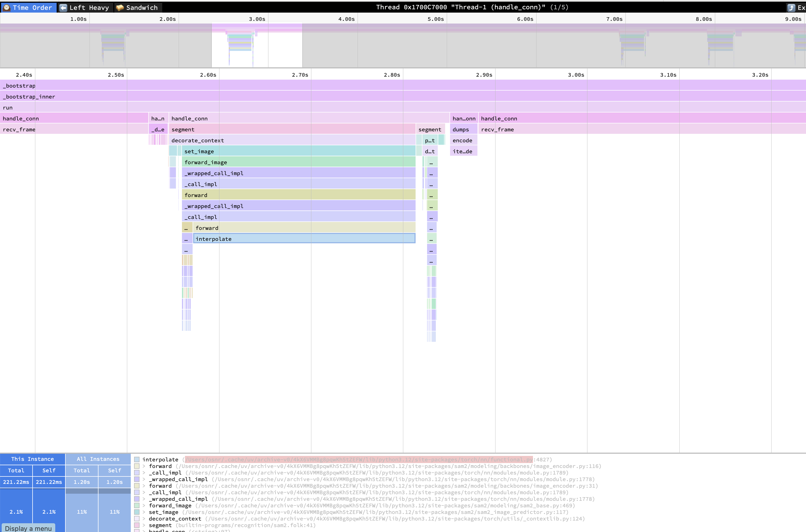Select the dumps frame
This screenshot has width=806, height=532.
(x=464, y=129)
